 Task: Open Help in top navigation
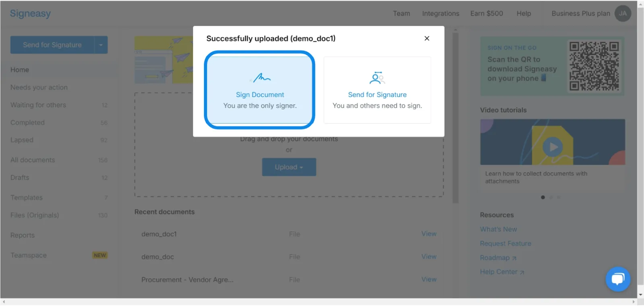click(x=524, y=13)
